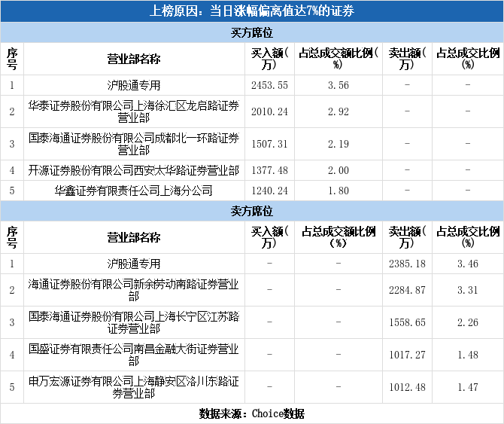Viewport: 504px width, 424px height.
Task: Select buy amount 2010.24
Action: pyautogui.click(x=269, y=111)
